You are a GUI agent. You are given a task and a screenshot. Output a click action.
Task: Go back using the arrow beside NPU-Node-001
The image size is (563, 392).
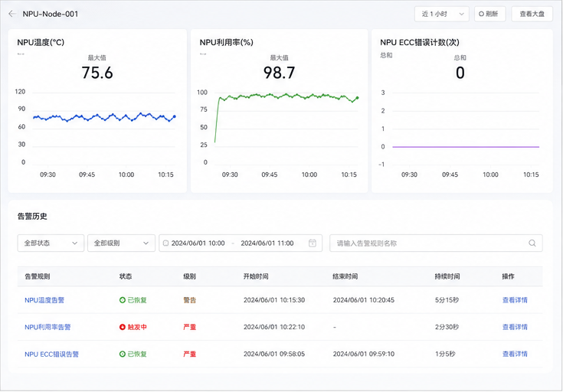pyautogui.click(x=12, y=14)
